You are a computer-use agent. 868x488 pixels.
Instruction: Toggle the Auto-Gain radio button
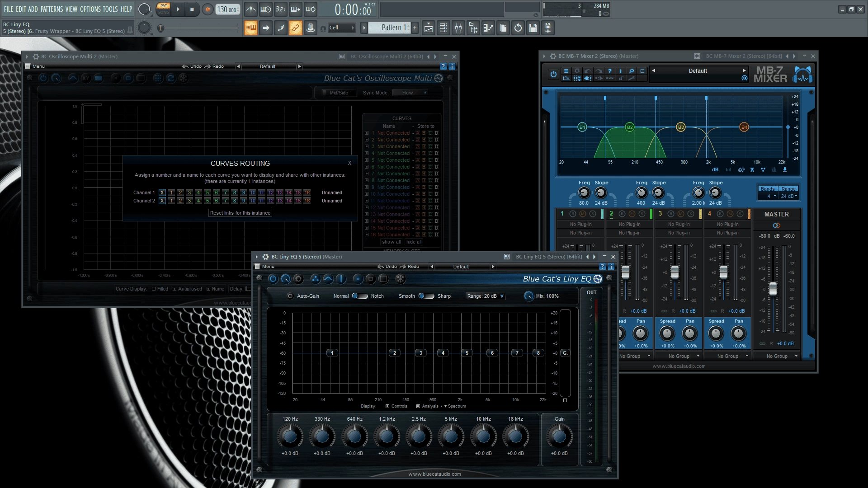tap(290, 296)
